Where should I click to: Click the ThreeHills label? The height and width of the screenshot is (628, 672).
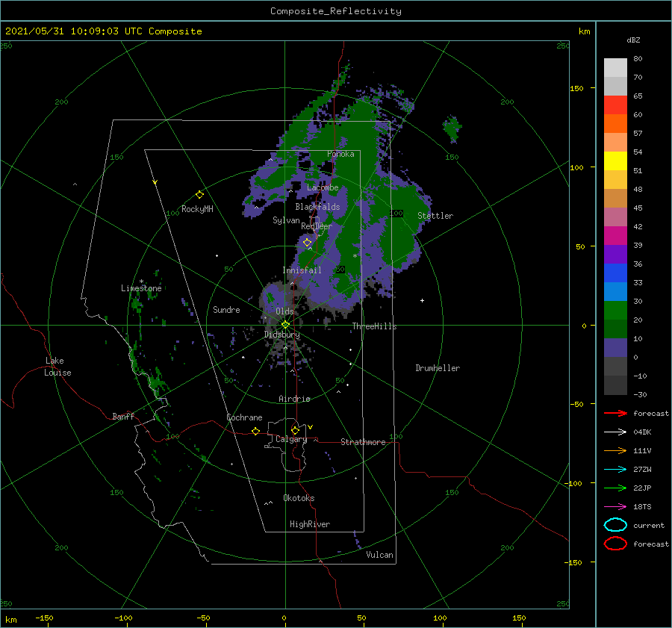pos(375,326)
